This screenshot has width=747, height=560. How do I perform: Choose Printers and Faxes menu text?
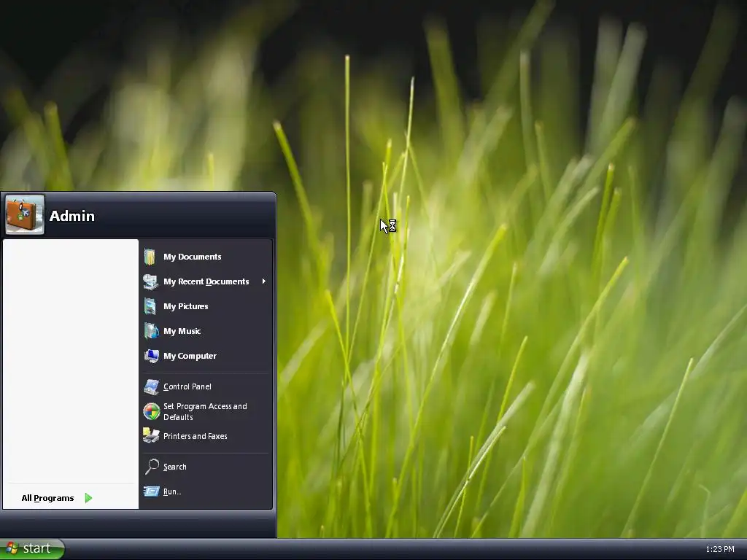pyautogui.click(x=196, y=436)
